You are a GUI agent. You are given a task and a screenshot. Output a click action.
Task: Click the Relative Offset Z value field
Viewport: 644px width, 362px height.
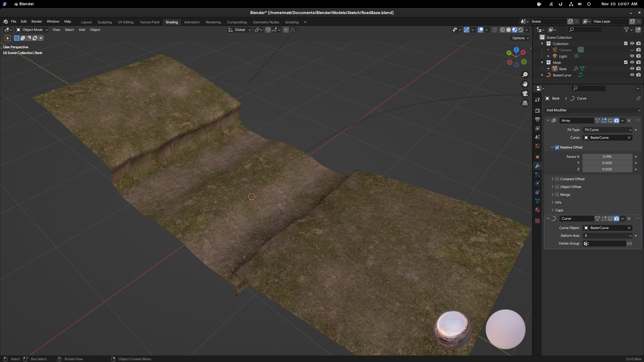coord(607,169)
